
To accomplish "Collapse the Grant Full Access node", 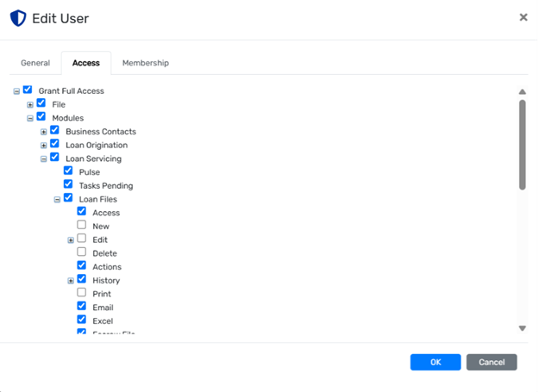I will coord(16,91).
